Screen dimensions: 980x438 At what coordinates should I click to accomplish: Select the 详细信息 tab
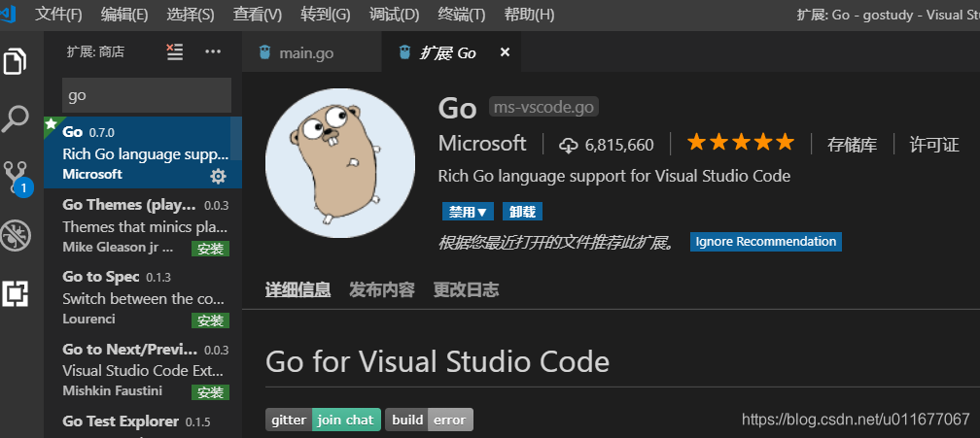pos(297,289)
